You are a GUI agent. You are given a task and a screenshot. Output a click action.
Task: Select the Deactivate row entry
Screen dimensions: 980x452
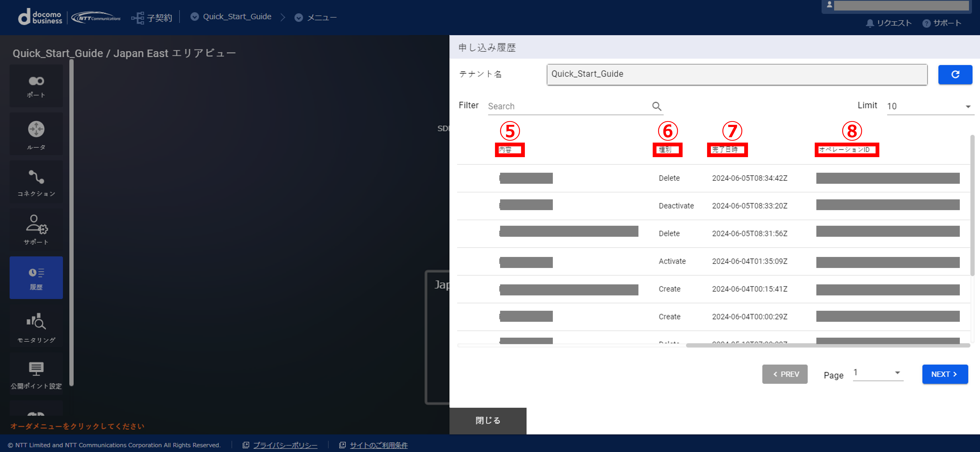713,206
